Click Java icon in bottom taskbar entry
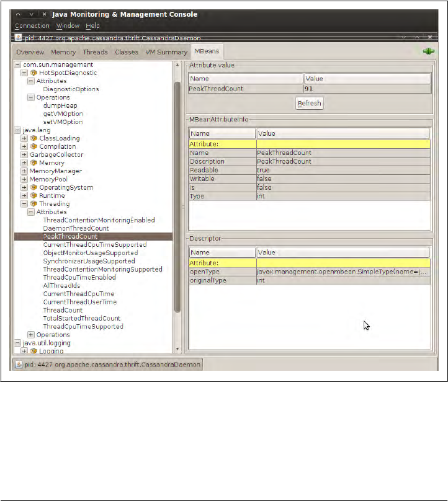This screenshot has height=501, width=448. click(19, 365)
